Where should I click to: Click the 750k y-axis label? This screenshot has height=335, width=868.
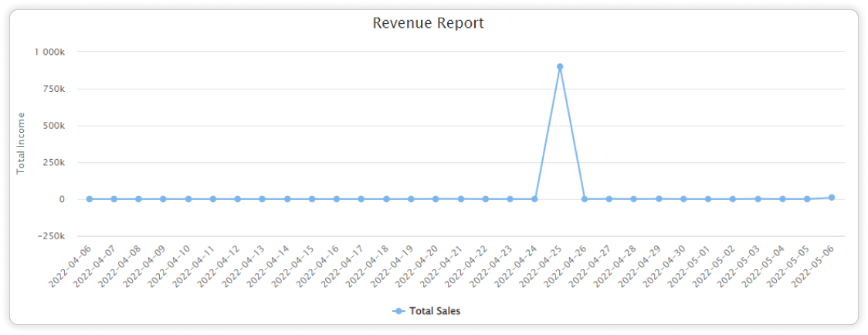[54, 89]
